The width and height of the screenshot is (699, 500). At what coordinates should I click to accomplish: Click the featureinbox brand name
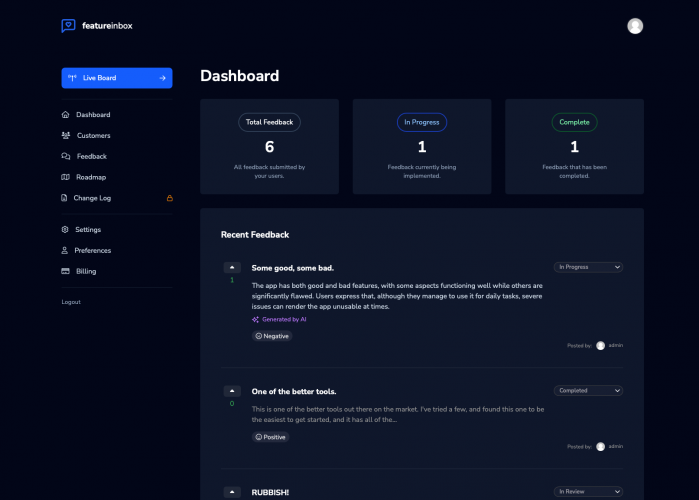[x=107, y=26]
